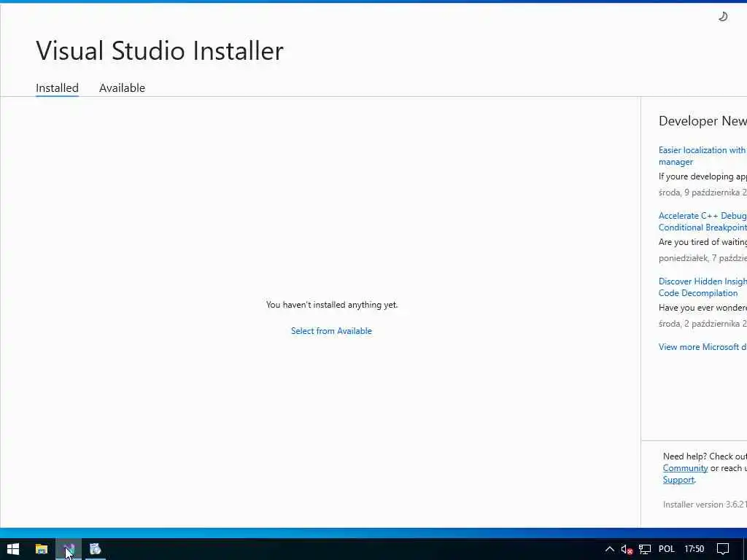Click View more Microsoft developer news link

703,347
